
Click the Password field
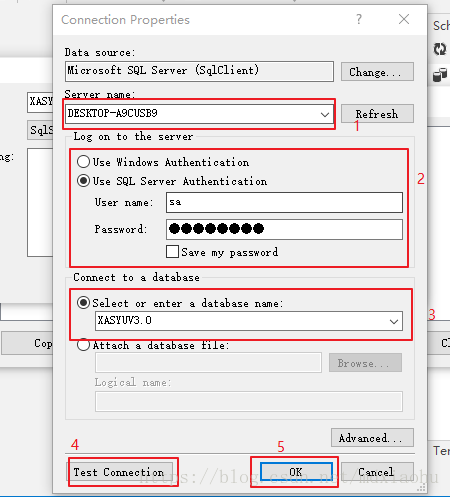click(284, 229)
